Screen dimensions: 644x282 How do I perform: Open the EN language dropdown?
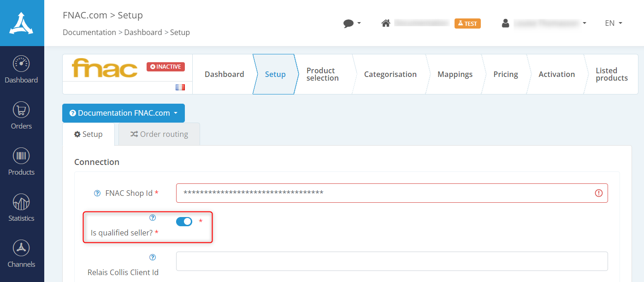[613, 23]
